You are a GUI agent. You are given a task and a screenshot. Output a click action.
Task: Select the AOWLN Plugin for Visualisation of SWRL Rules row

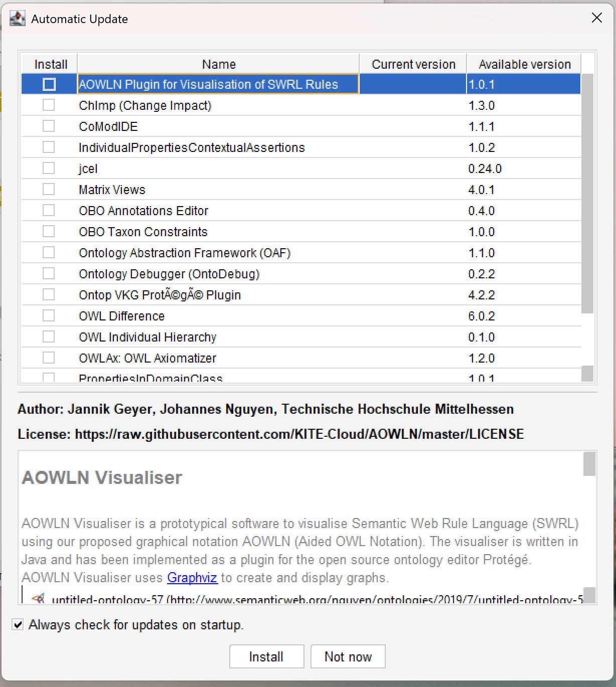click(x=301, y=84)
